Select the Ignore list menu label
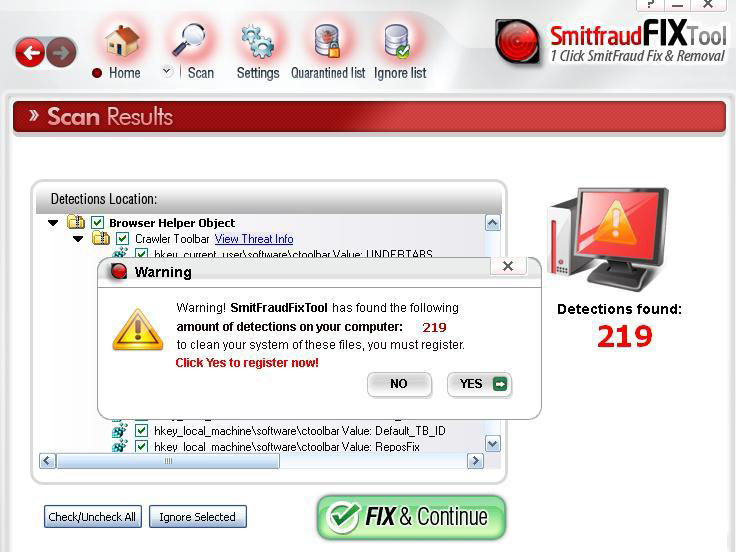This screenshot has height=552, width=736. [400, 73]
